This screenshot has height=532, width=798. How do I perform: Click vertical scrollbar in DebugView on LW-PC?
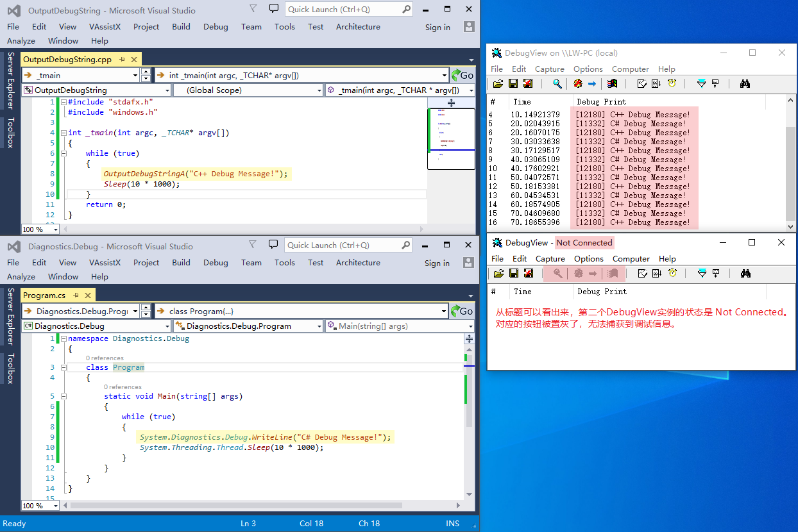[x=790, y=163]
